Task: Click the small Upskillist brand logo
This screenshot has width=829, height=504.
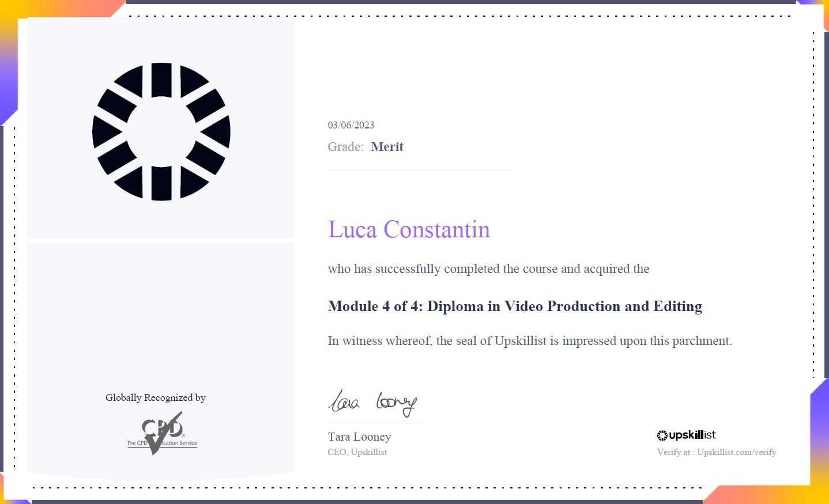Action: (x=687, y=435)
